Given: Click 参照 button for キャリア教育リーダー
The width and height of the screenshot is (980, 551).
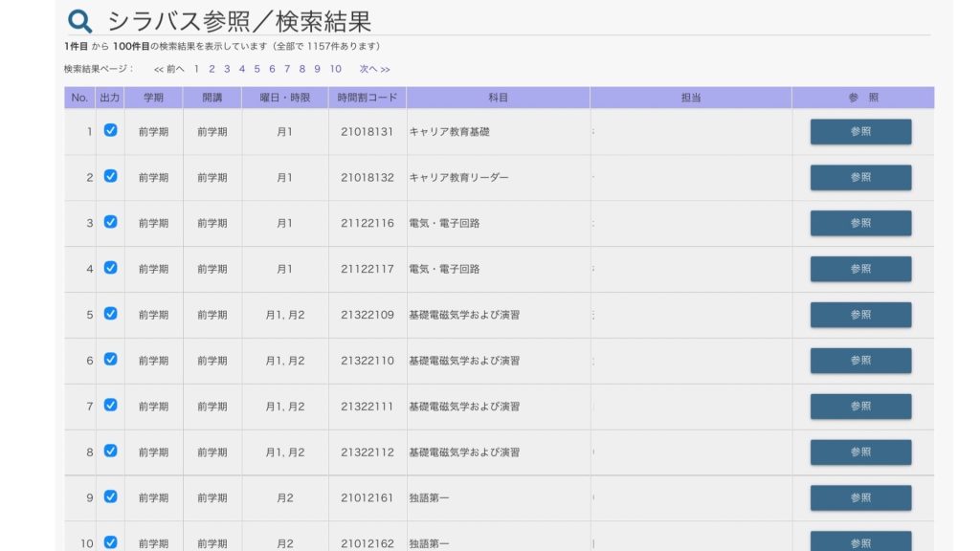Looking at the screenshot, I should click(860, 178).
